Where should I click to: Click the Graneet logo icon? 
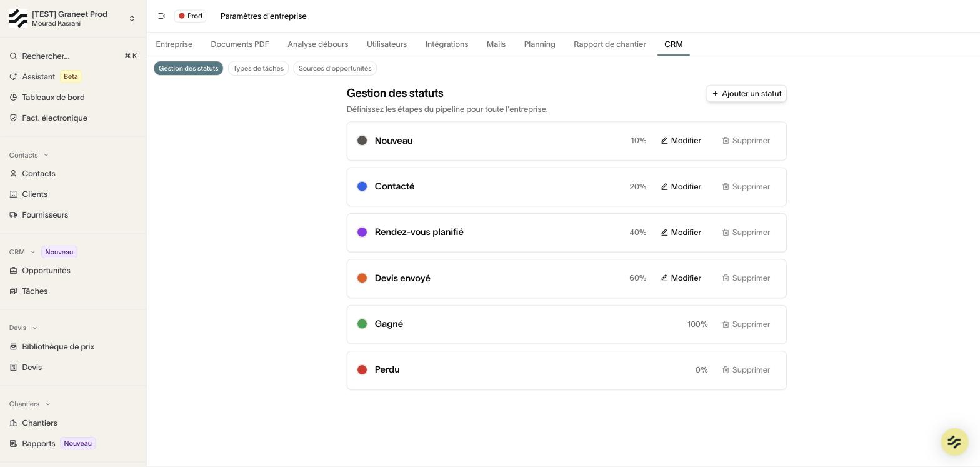(18, 18)
